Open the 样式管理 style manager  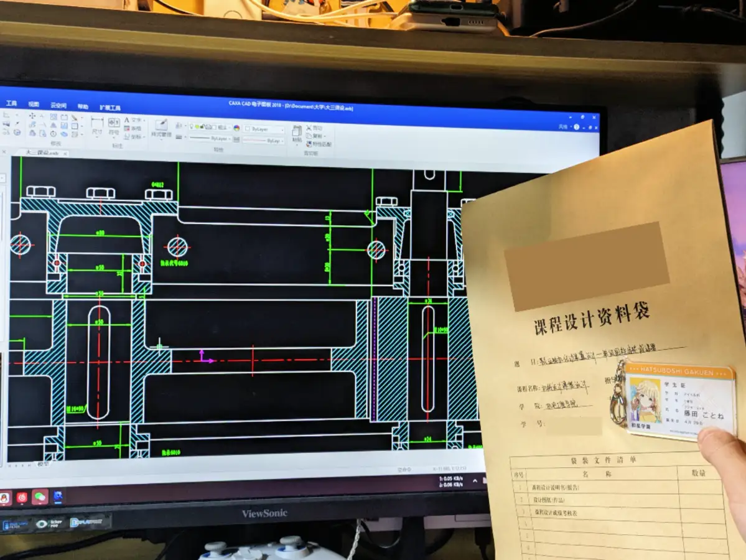pyautogui.click(x=161, y=128)
